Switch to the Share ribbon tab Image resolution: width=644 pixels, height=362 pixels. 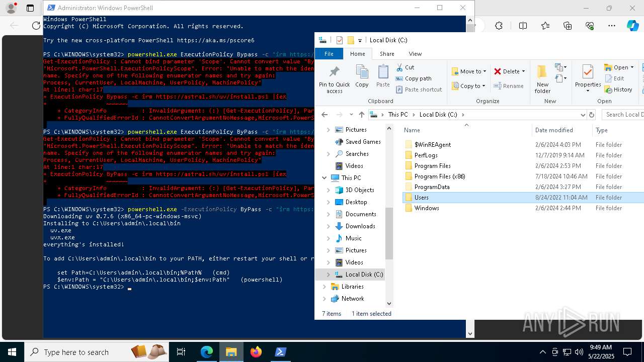[387, 54]
